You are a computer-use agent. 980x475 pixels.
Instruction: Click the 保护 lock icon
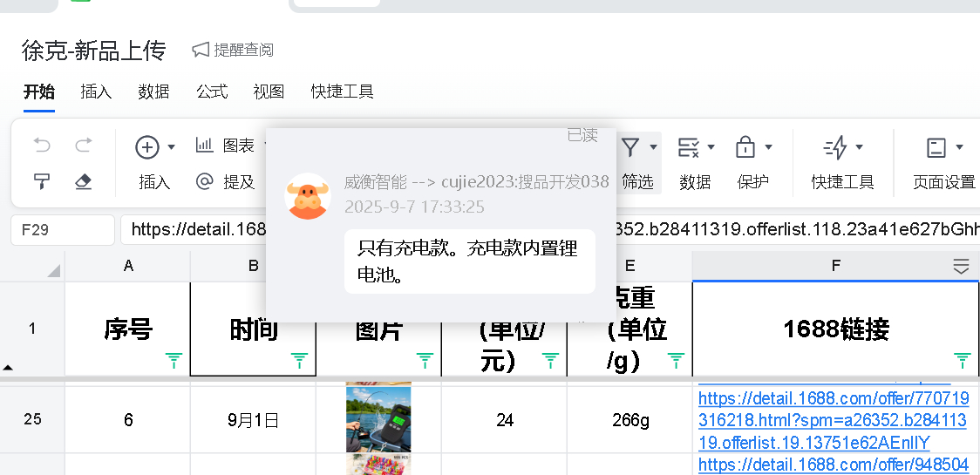[745, 147]
